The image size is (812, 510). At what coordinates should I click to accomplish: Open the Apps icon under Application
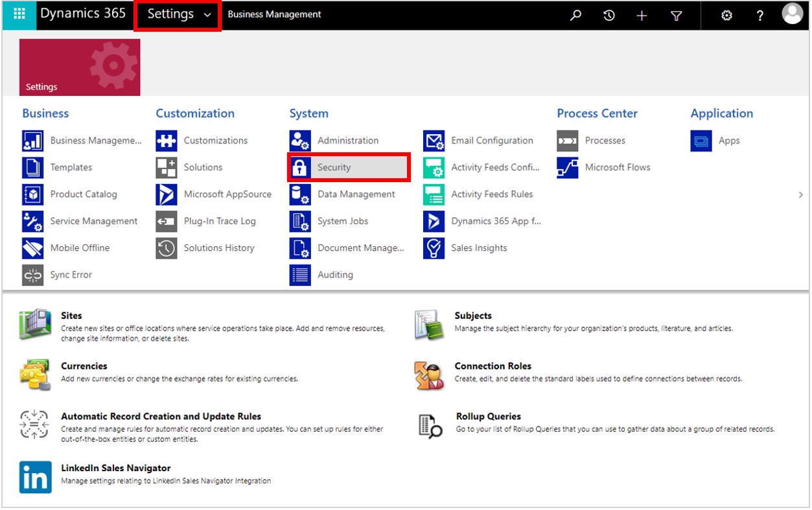click(701, 141)
